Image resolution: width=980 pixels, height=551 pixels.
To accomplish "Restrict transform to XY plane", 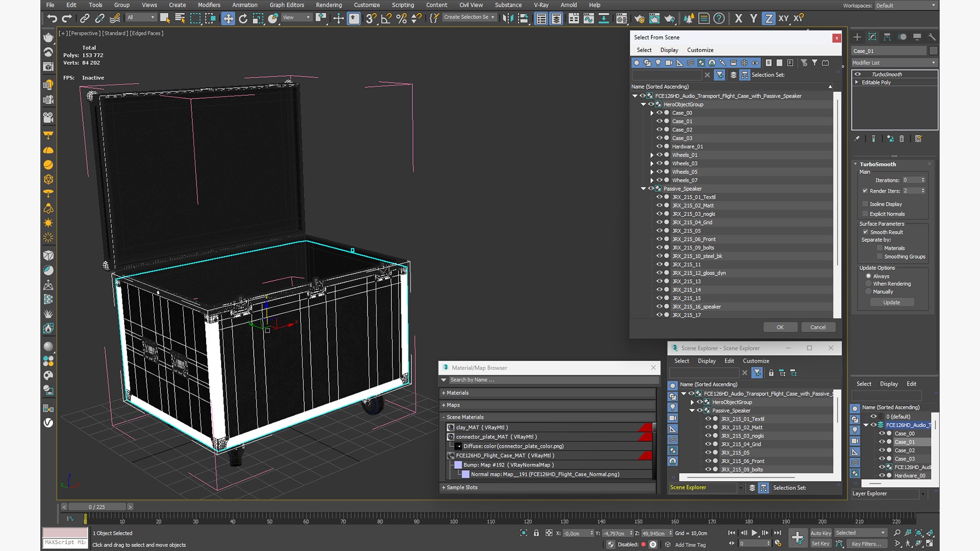I will [783, 18].
